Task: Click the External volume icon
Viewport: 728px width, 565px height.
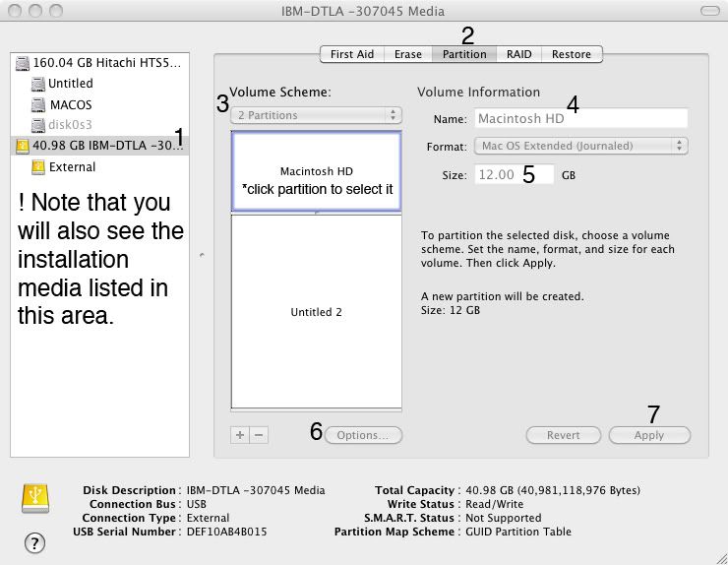Action: (x=38, y=167)
